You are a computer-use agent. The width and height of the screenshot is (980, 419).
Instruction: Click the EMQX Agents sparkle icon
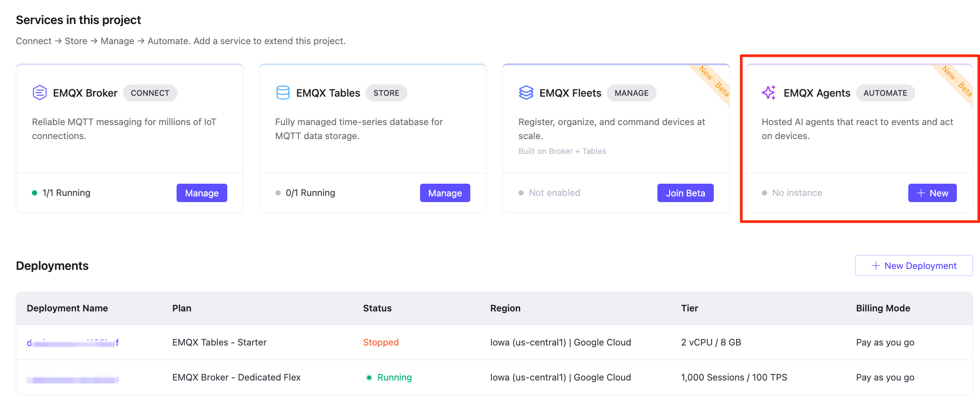coord(769,92)
